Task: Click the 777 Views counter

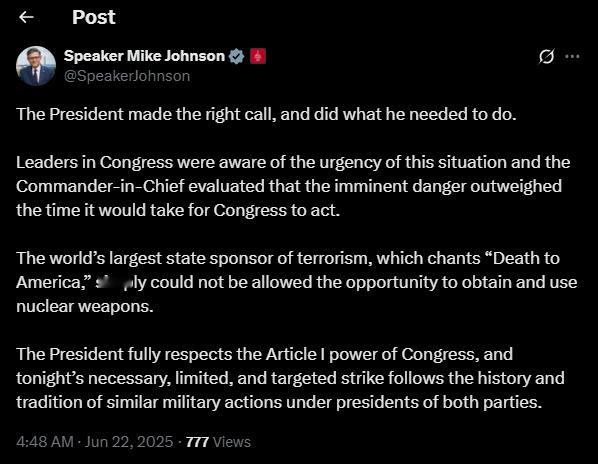Action: point(218,442)
